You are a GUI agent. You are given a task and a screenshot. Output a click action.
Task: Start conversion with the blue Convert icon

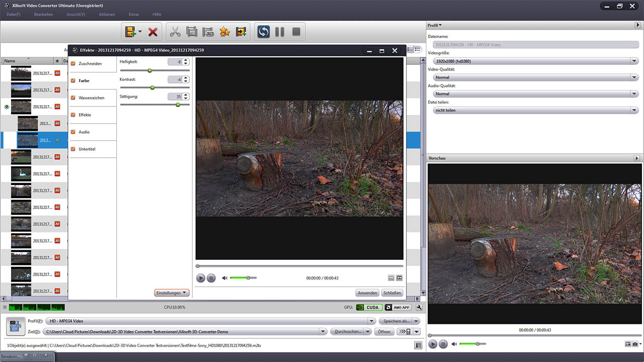coord(264,32)
